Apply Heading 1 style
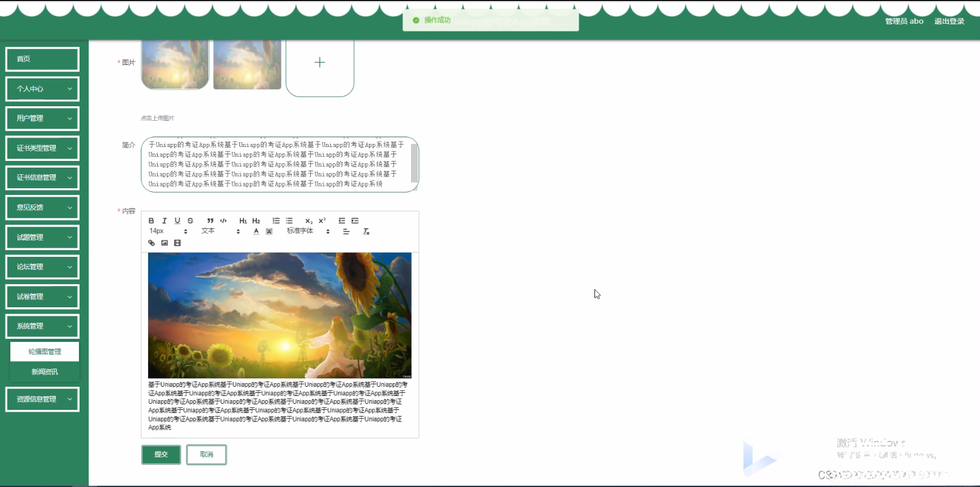Viewport: 980px width, 487px height. [243, 221]
